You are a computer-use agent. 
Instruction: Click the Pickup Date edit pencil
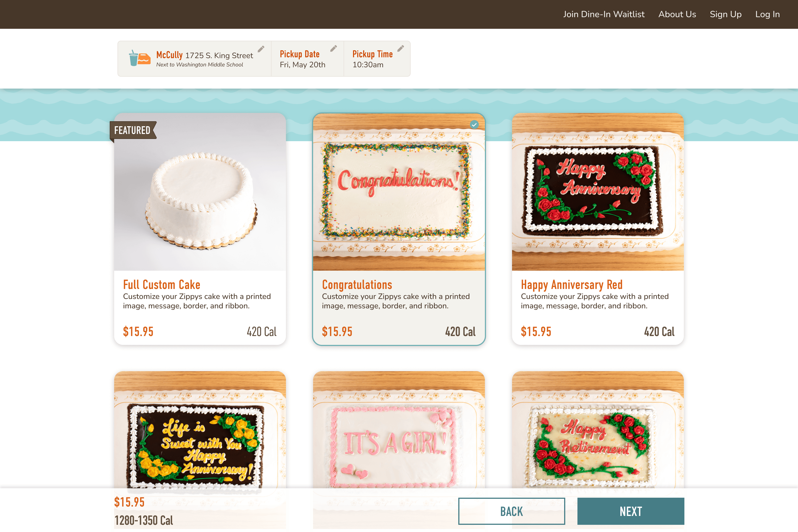point(333,48)
